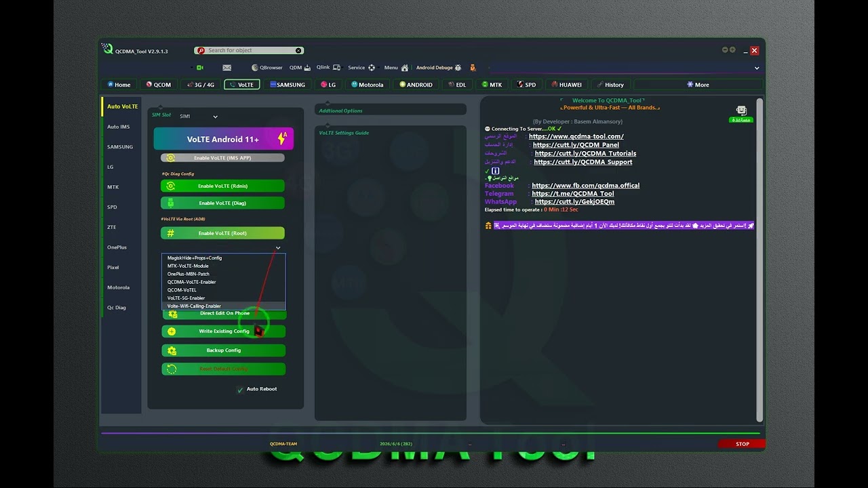Open the ANDROID tab
Image resolution: width=868 pixels, height=488 pixels.
click(416, 85)
